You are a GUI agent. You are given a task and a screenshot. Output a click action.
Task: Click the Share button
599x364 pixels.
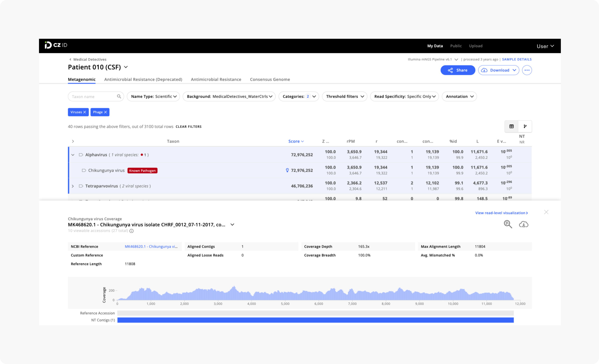(458, 70)
